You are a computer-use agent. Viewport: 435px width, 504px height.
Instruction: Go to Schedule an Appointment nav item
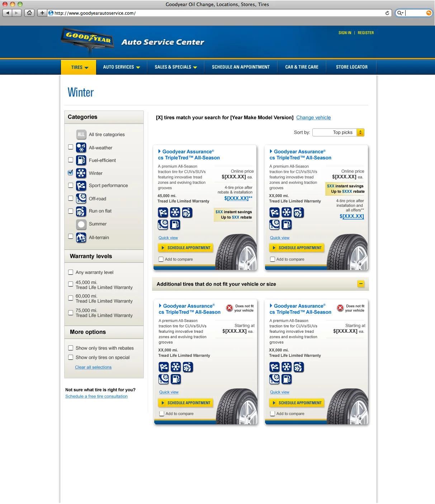point(241,67)
